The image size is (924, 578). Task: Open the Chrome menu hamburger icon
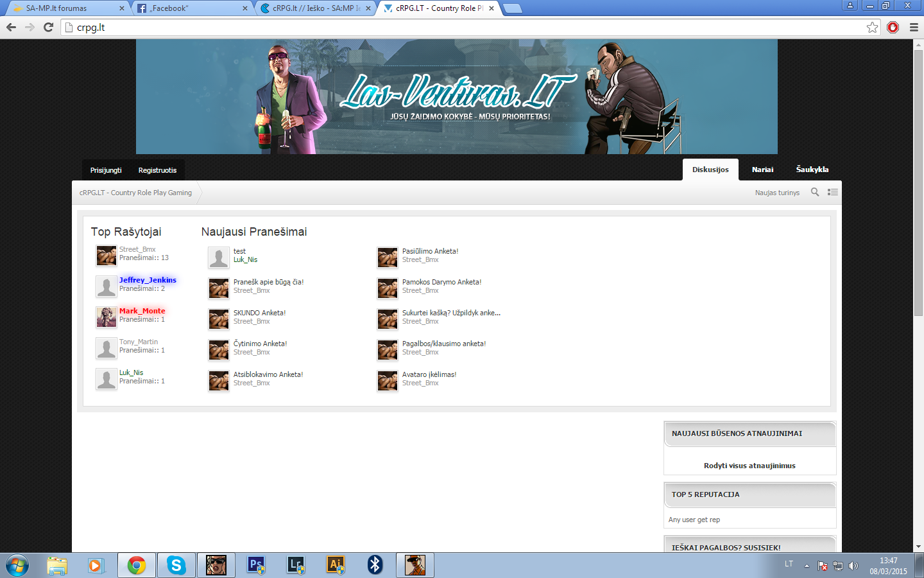pos(914,27)
